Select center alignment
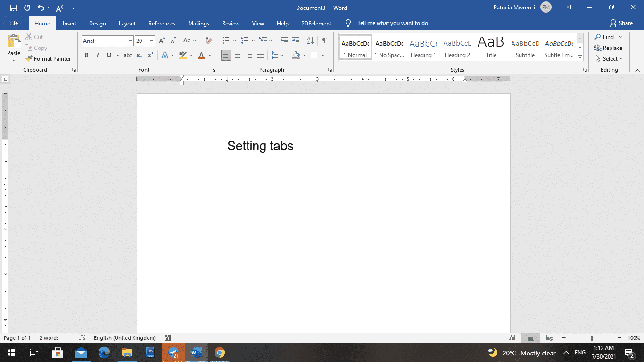The width and height of the screenshot is (644, 362). coord(238,55)
